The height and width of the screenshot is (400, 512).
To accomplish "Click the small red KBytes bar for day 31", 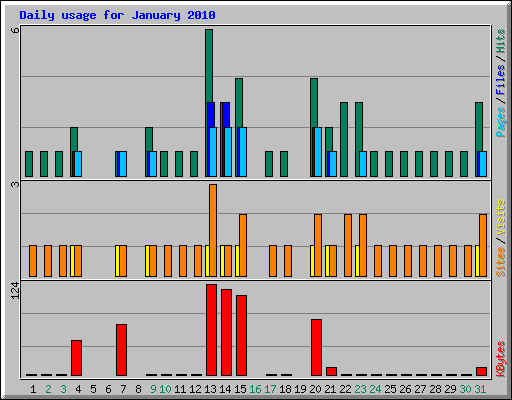I will [x=481, y=371].
